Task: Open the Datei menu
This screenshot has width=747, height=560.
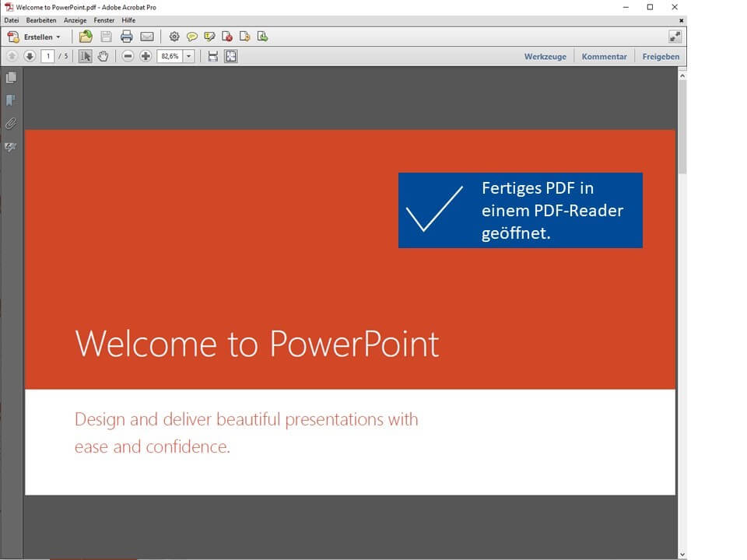Action: (12, 20)
